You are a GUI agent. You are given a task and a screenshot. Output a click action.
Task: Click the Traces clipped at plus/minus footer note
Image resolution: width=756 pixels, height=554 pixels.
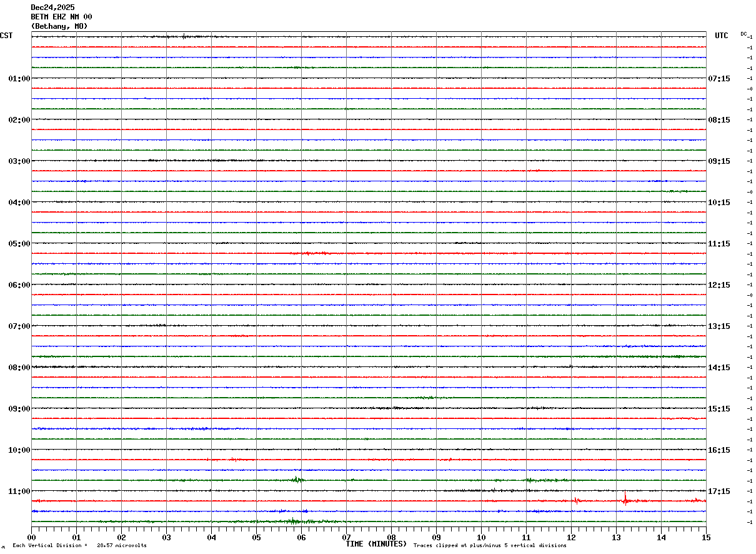pos(490,546)
